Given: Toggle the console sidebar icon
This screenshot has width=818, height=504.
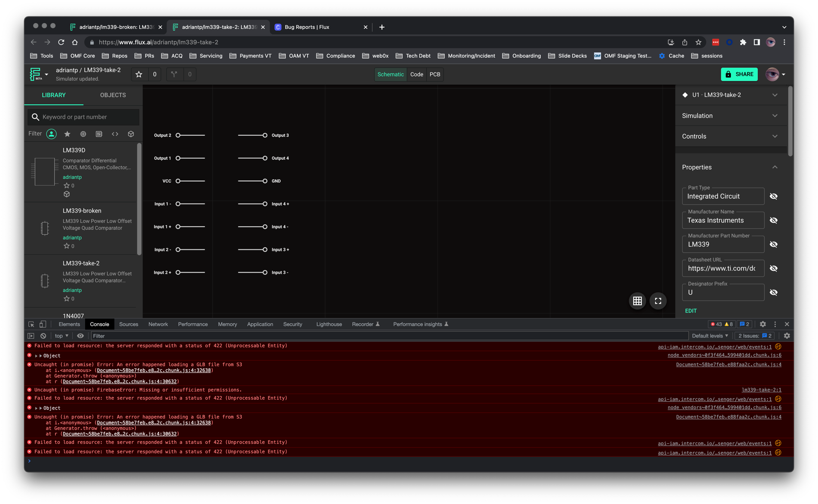Looking at the screenshot, I should click(x=31, y=336).
